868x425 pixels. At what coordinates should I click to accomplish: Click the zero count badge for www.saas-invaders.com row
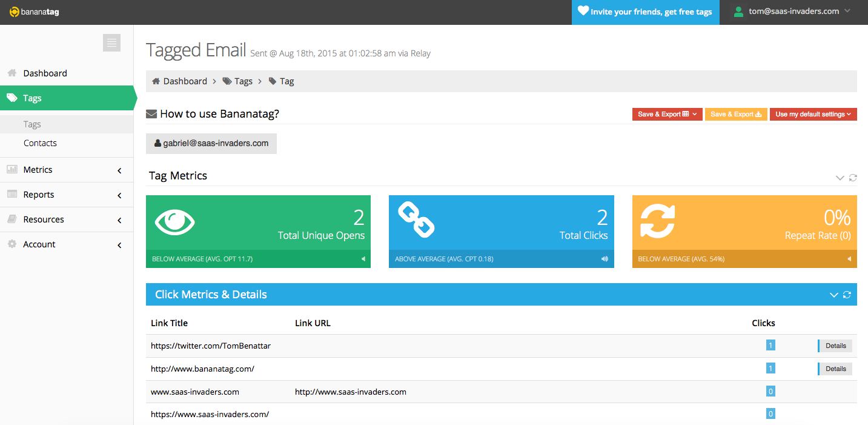coord(770,392)
